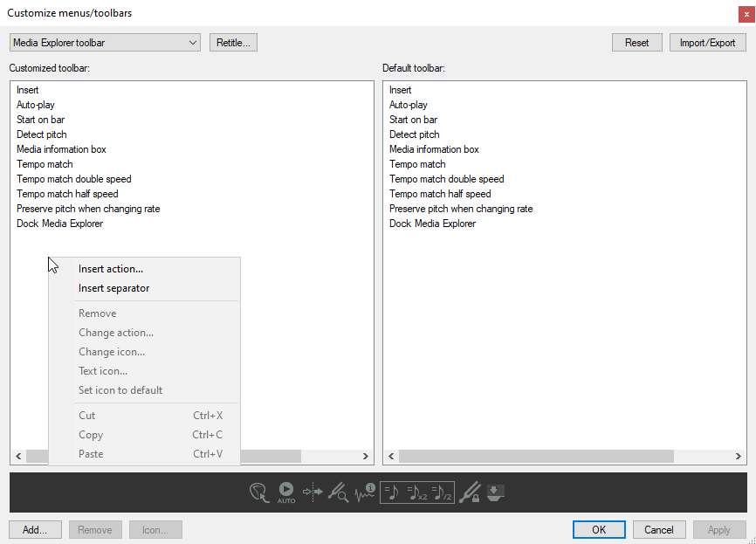Click the Reset button
This screenshot has width=756, height=544.
tap(636, 43)
